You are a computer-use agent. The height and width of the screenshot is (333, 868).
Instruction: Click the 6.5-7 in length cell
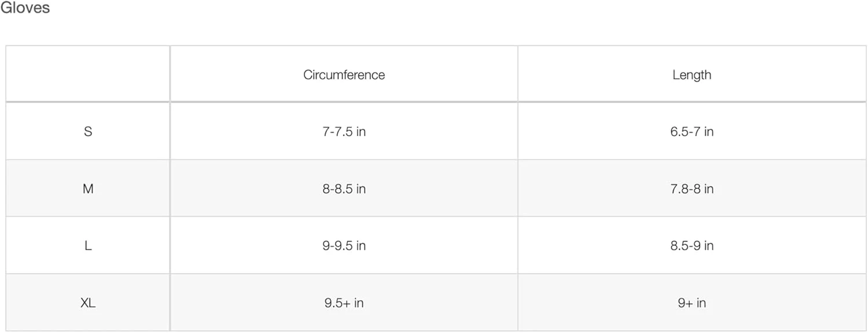692,131
